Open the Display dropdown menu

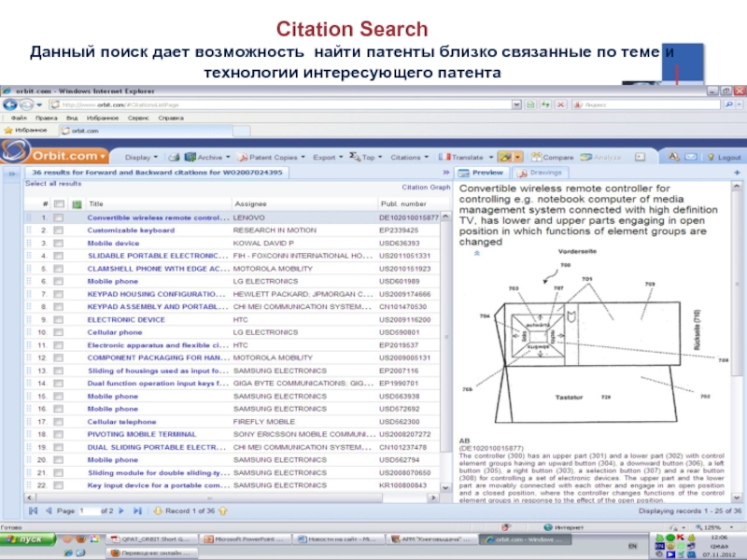141,157
